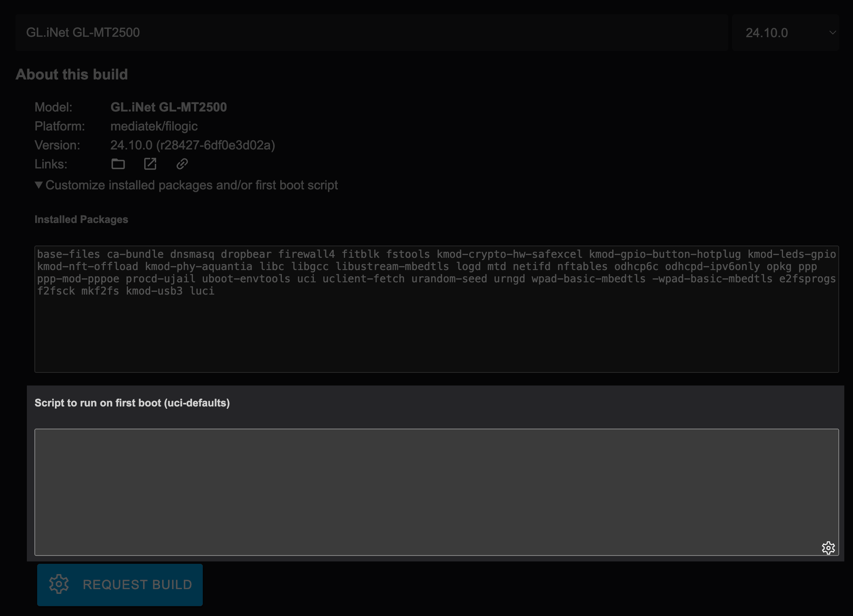Click "Customize installed packages and/or first boot script"
This screenshot has height=616, width=853.
[x=191, y=185]
